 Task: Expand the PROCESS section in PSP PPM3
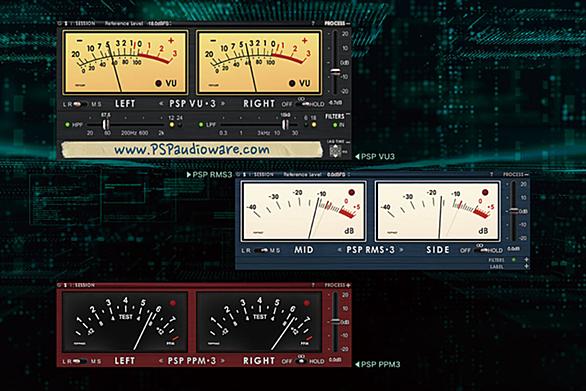click(x=348, y=285)
